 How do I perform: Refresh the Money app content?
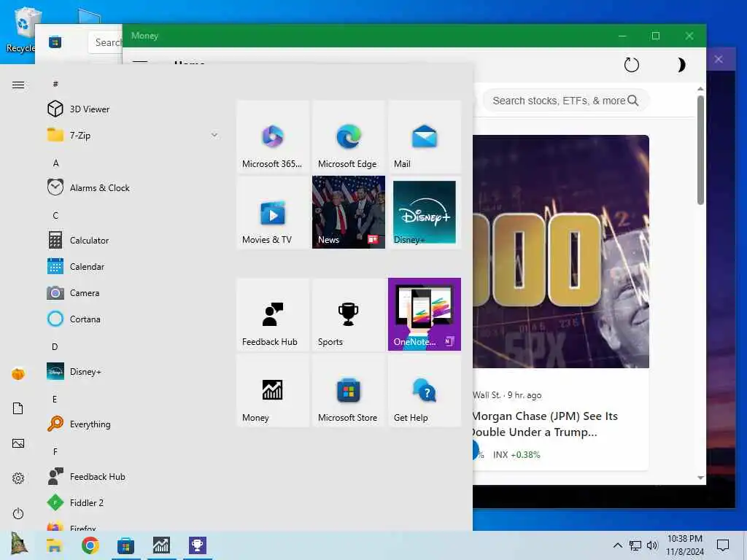click(631, 65)
